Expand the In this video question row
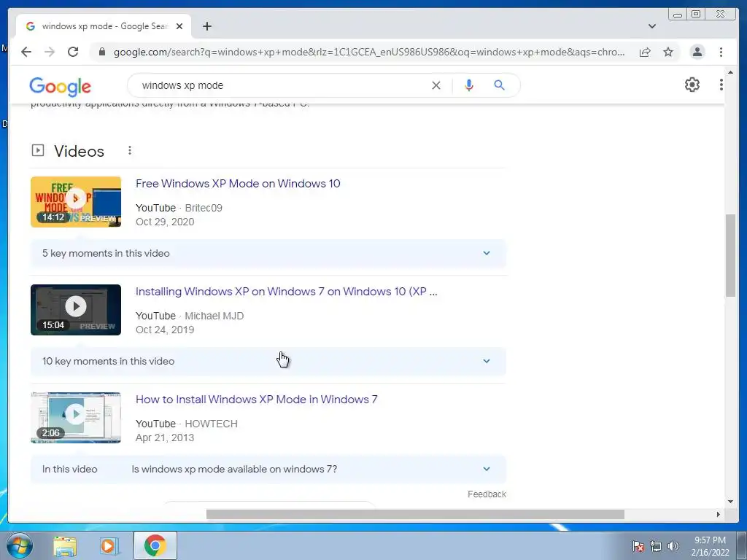 pyautogui.click(x=268, y=469)
